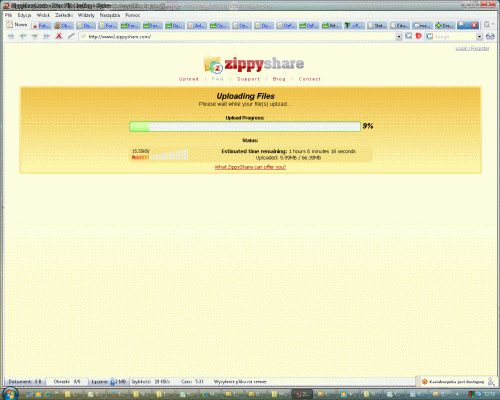Click the Szybkość status bar entry
Viewport: 500px width, 400px height.
151,381
